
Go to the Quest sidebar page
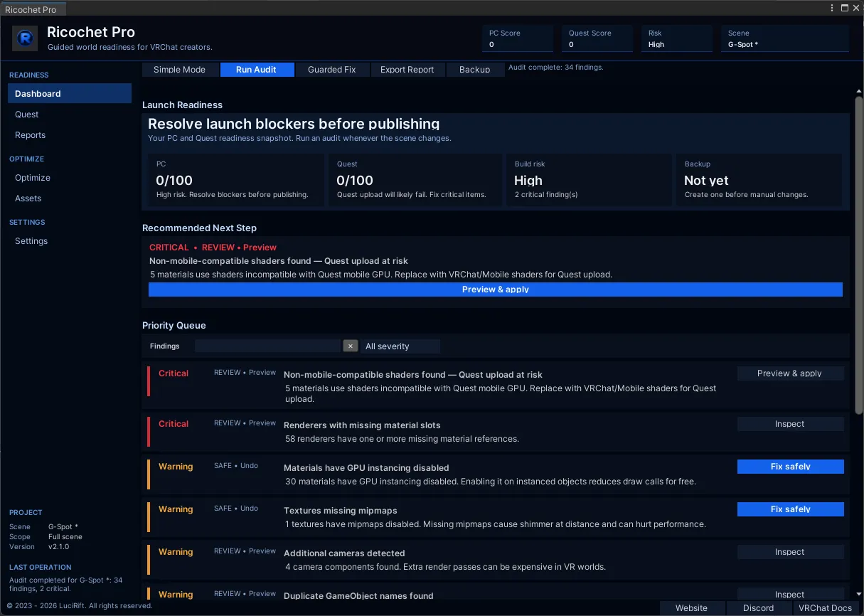point(70,114)
